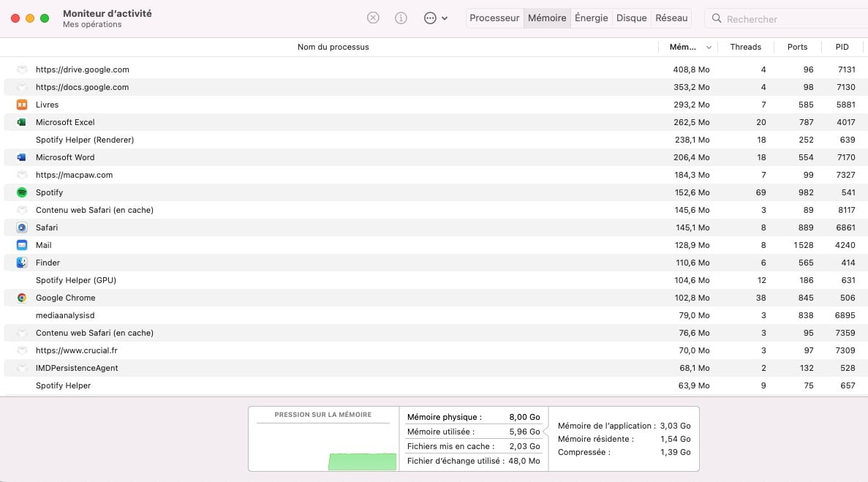Click the Google Chrome icon

pos(22,298)
